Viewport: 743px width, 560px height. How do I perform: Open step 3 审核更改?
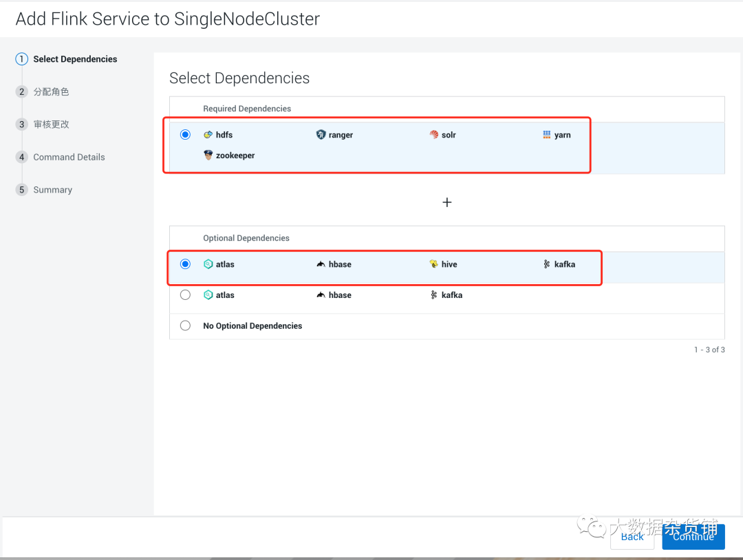point(51,125)
